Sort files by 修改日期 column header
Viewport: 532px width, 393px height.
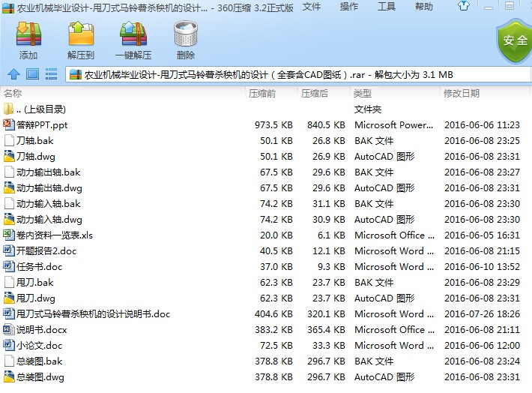pyautogui.click(x=462, y=94)
